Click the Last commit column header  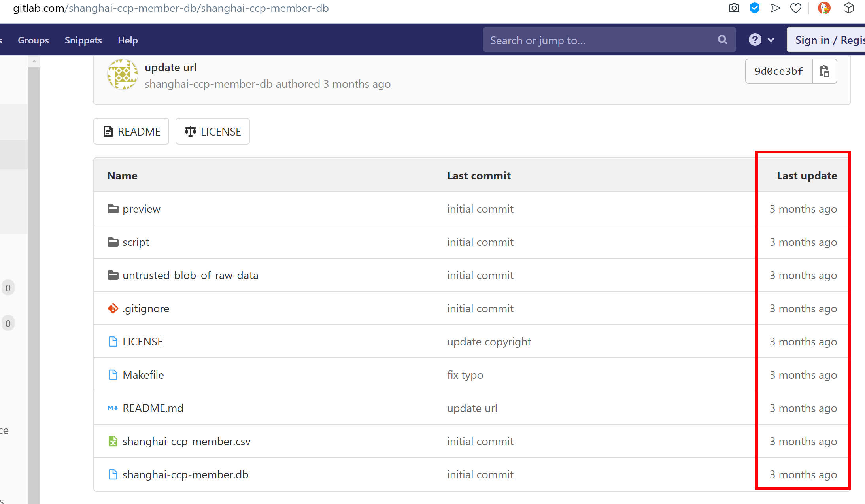pyautogui.click(x=479, y=176)
